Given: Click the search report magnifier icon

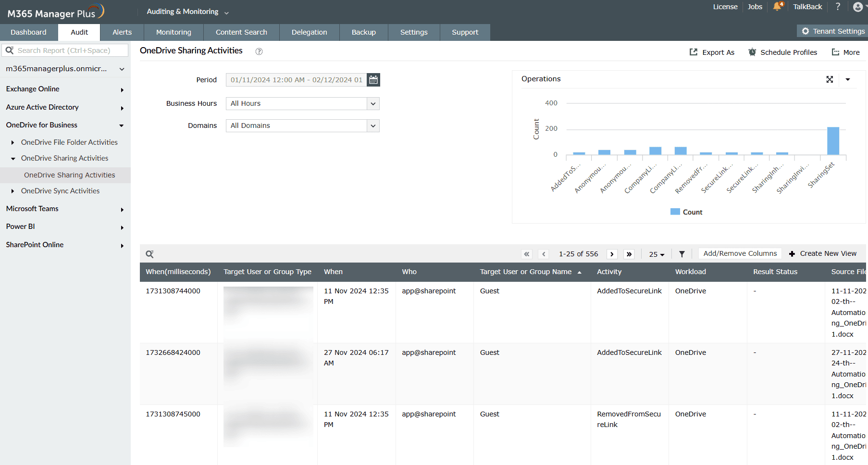Looking at the screenshot, I should [x=10, y=50].
